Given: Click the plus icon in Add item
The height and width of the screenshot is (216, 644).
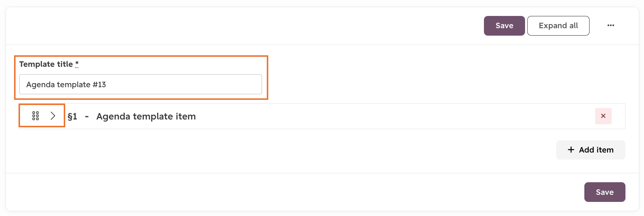Looking at the screenshot, I should point(571,150).
